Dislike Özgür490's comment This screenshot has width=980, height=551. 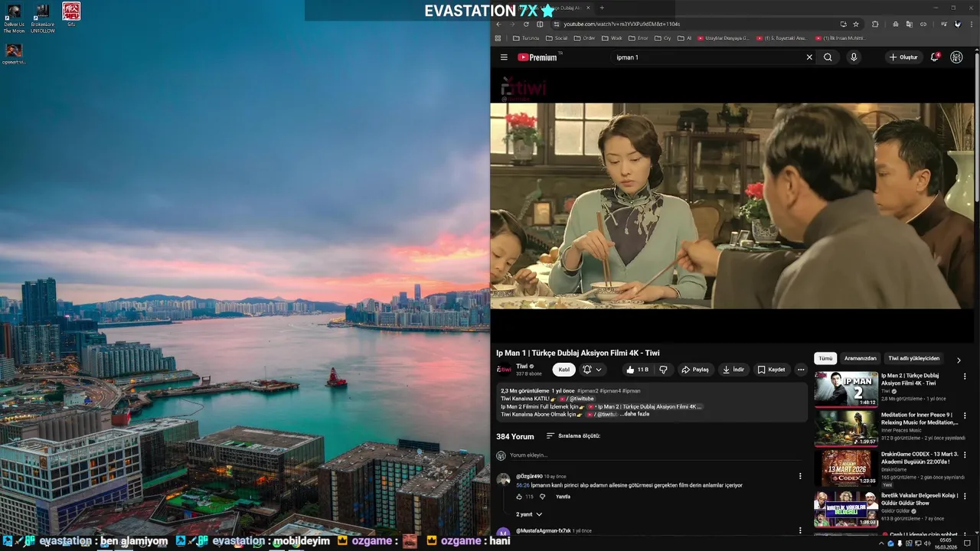(x=542, y=497)
